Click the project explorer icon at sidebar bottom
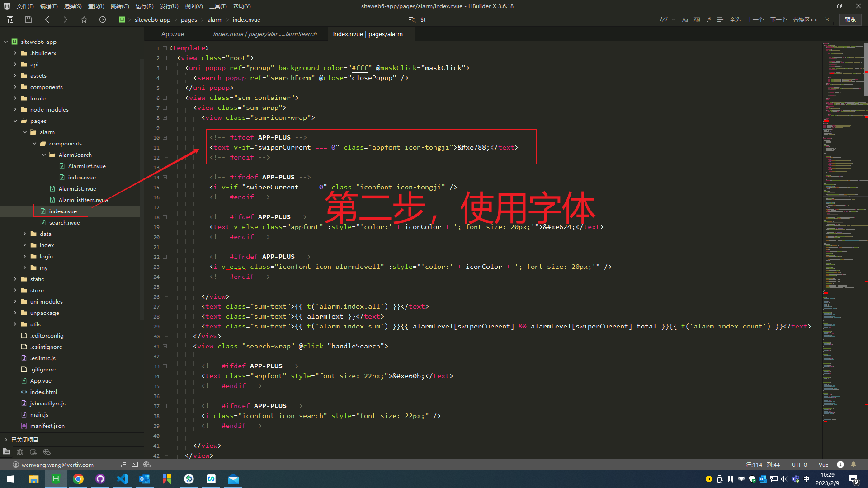This screenshot has width=868, height=488. (6, 451)
